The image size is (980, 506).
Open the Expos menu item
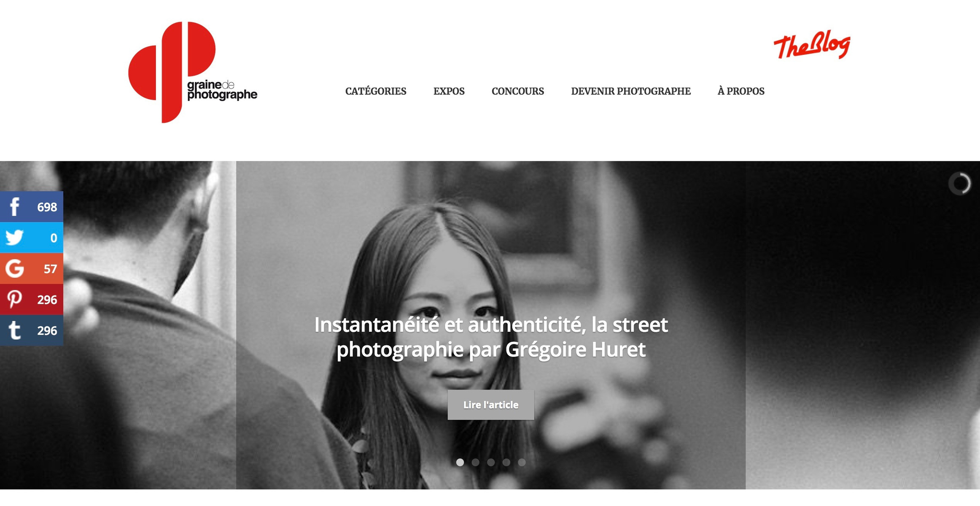coord(449,91)
